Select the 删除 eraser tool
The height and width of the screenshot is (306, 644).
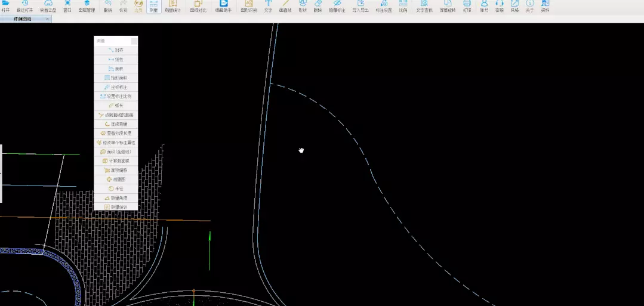(x=318, y=6)
